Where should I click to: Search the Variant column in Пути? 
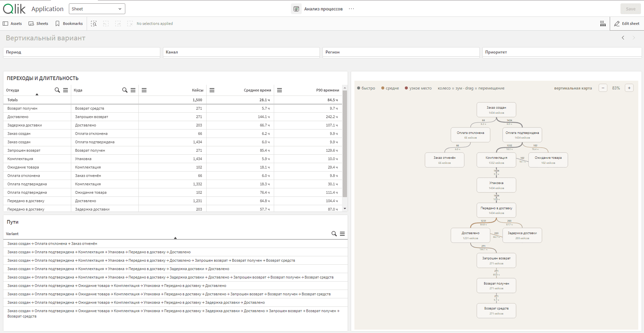(334, 233)
